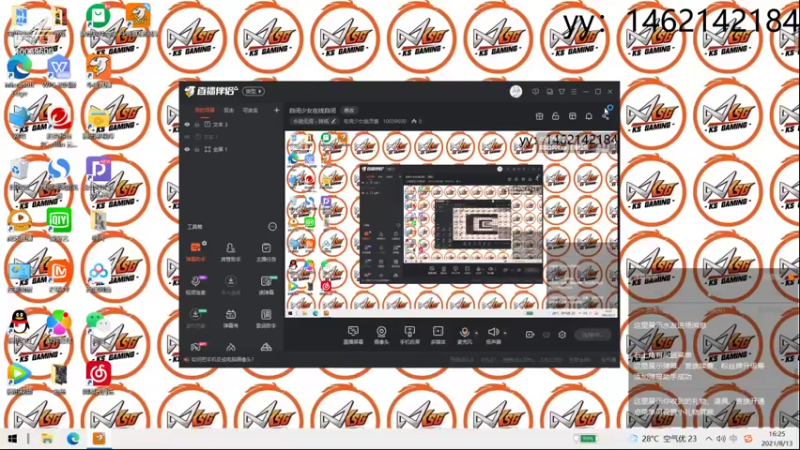Click 修改 button beside stream title
The image size is (800, 450).
(349, 110)
